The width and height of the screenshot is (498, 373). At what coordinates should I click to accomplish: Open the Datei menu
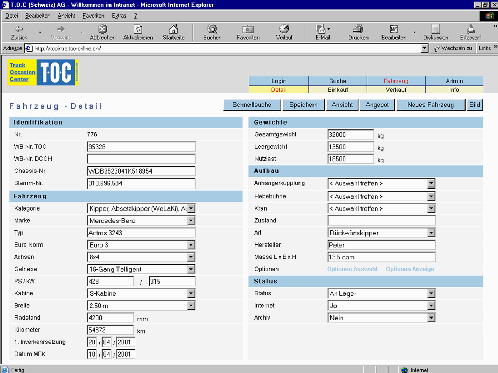click(x=12, y=16)
